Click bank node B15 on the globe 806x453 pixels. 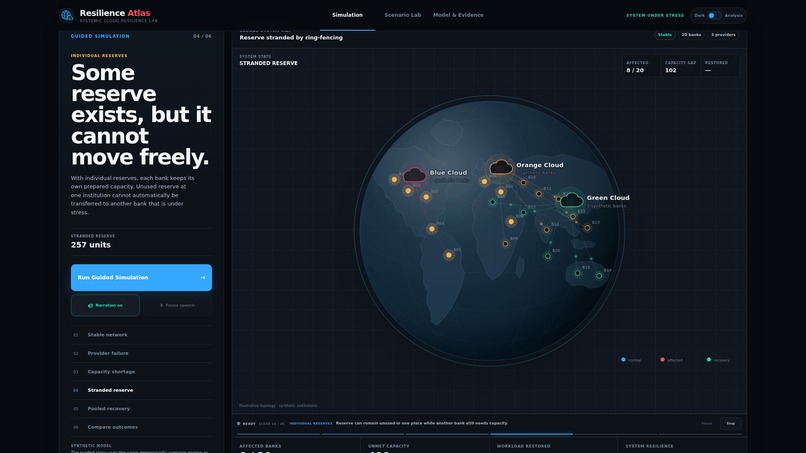coord(587,228)
